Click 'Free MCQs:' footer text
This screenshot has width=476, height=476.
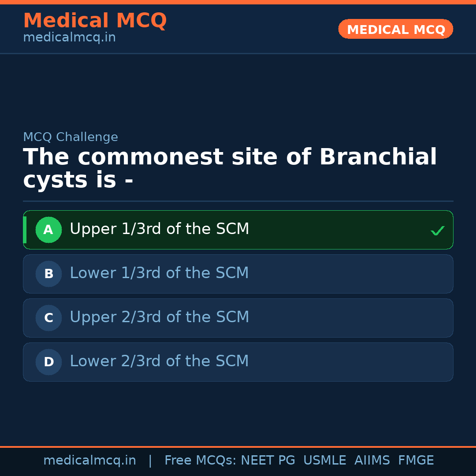[x=201, y=461]
